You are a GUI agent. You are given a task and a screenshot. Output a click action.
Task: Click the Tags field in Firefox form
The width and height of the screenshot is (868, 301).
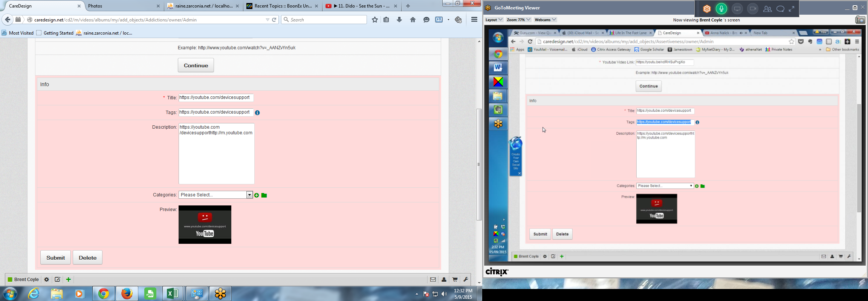tap(216, 112)
